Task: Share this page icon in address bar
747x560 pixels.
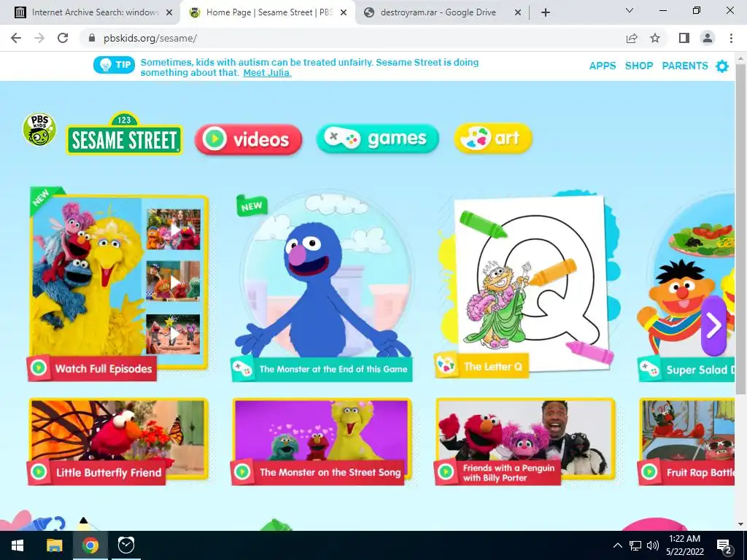Action: [x=632, y=38]
